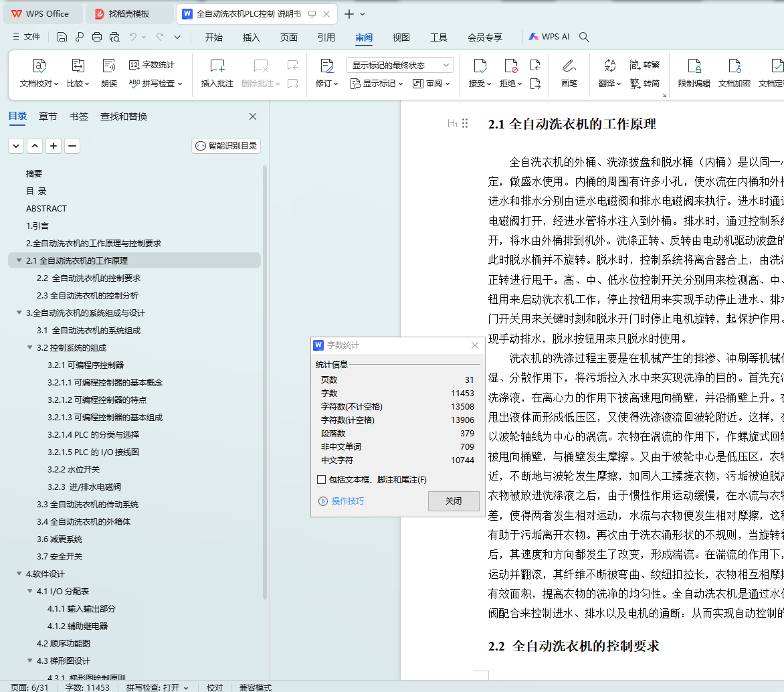
Task: Click 转简 convert to simplified Chinese
Action: coord(644,83)
